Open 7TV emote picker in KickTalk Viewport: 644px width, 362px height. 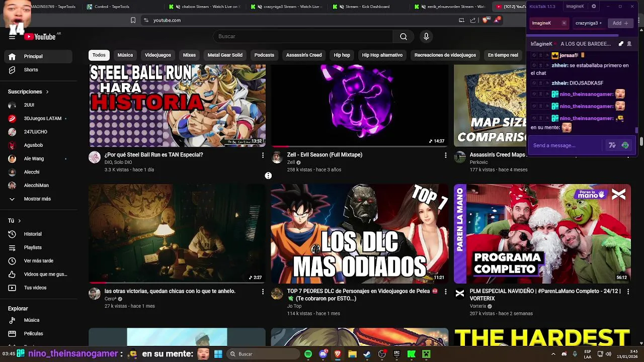coord(612,145)
